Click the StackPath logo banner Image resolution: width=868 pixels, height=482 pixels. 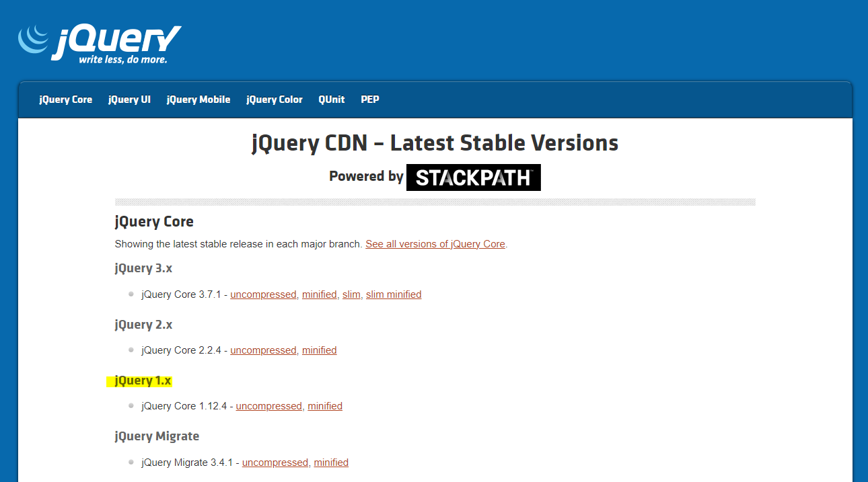coord(474,177)
